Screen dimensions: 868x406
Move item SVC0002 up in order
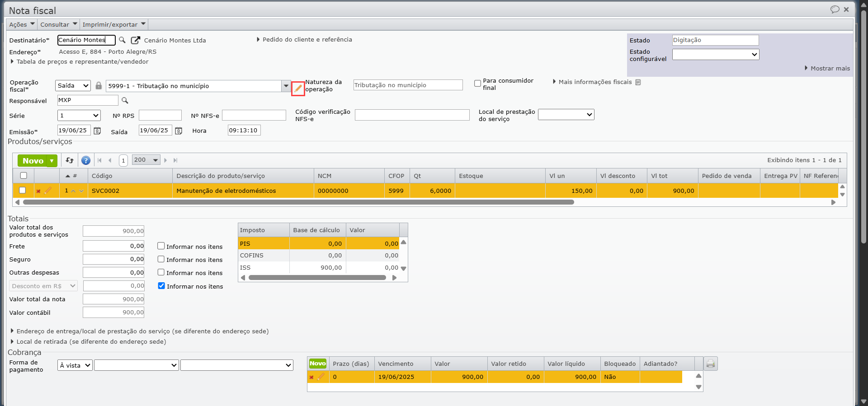[73, 191]
